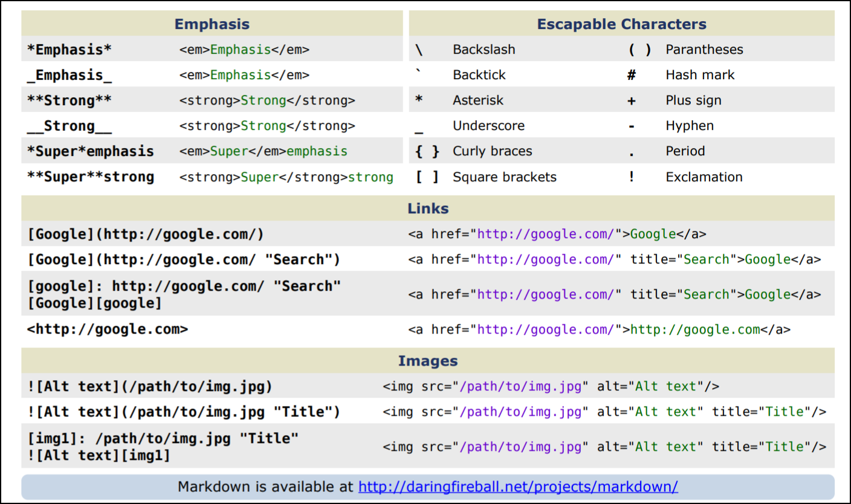Click the Asterisk label
Viewport: 851px width, 504px height.
478,100
